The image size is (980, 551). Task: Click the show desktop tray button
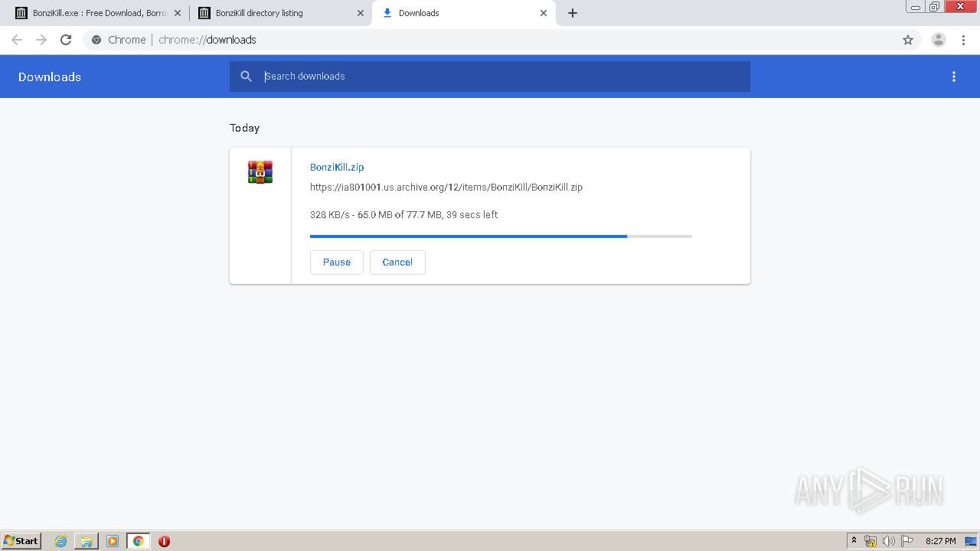972,541
